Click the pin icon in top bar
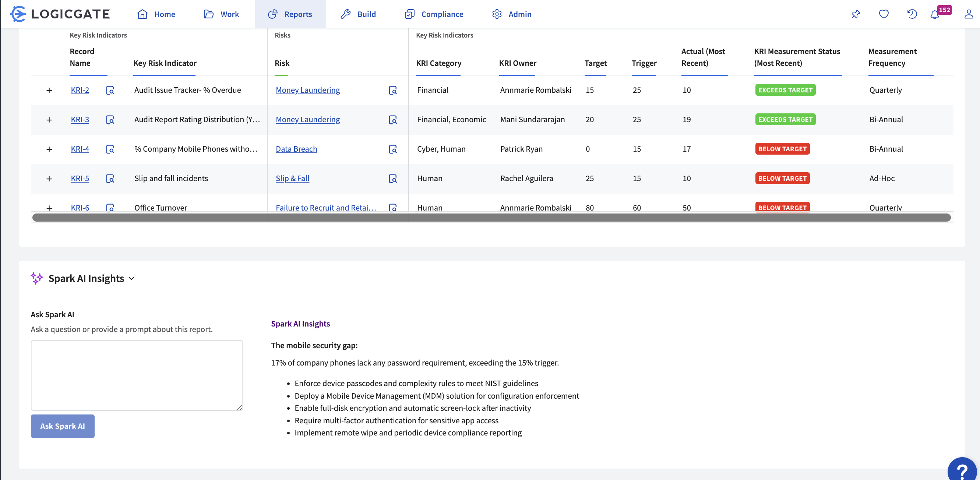Viewport: 980px width, 480px height. [856, 14]
